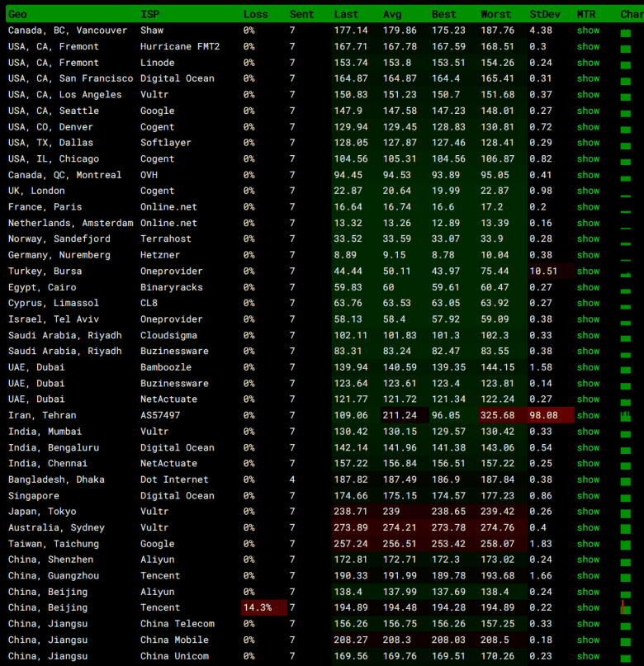The image size is (644, 666).
Task: Open show for London Cogent row
Action: tap(588, 191)
